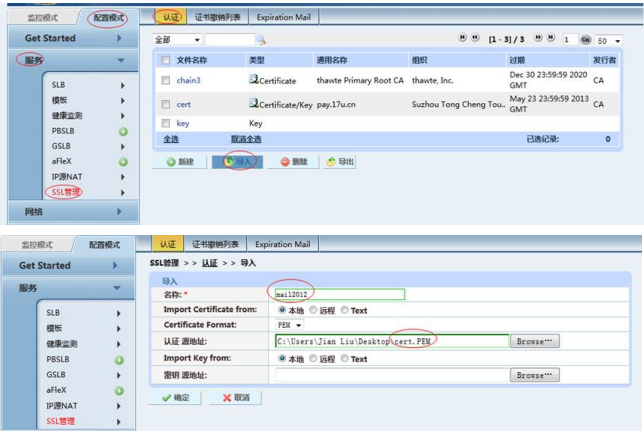Cancel the import with the 取消 button
Screen dimensions: 644x433
[x=235, y=398]
